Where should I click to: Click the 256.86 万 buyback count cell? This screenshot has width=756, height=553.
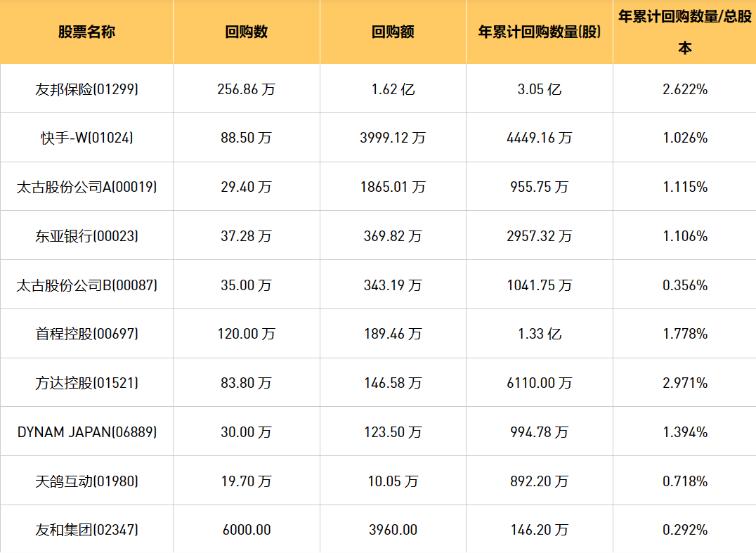247,89
